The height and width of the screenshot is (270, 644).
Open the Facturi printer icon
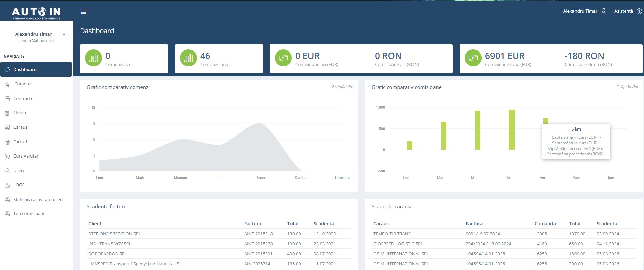click(7, 142)
